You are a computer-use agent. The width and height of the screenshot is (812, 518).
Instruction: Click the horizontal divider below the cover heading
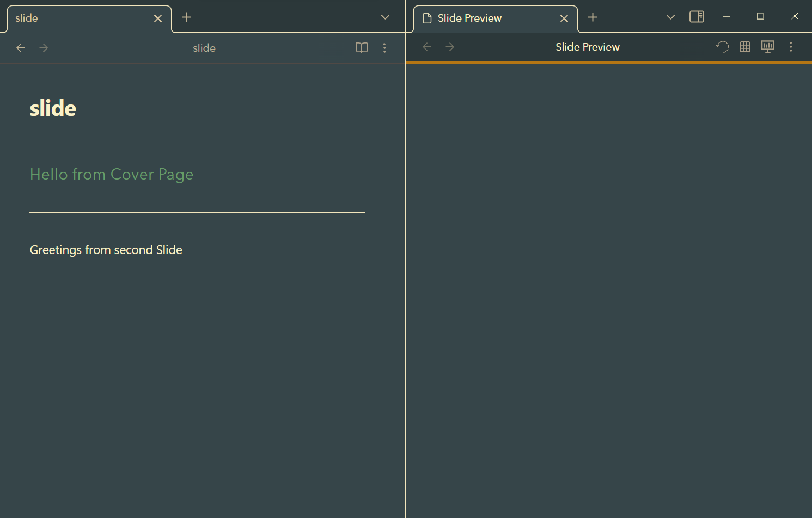click(197, 212)
